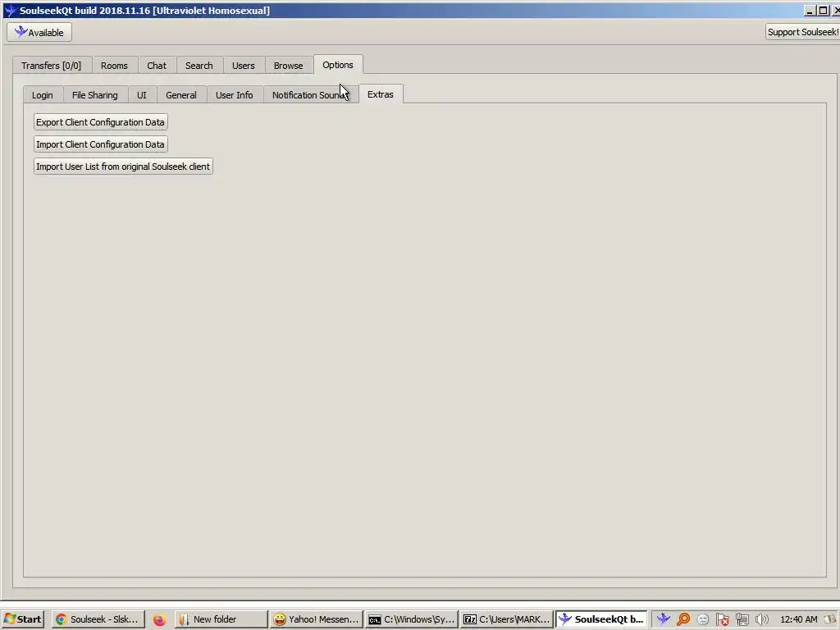Select the Options tab
Screen dimensions: 840x630
click(338, 64)
